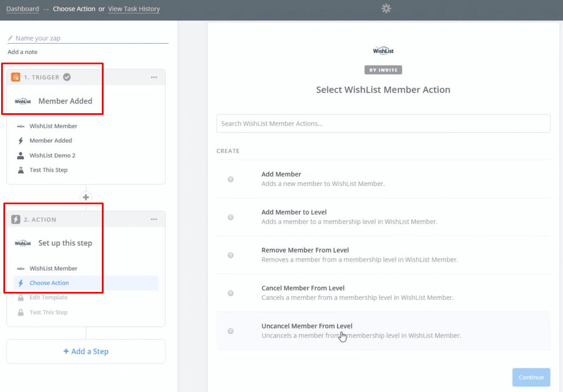Click the Add a Step button
The height and width of the screenshot is (392, 563).
pyautogui.click(x=86, y=352)
